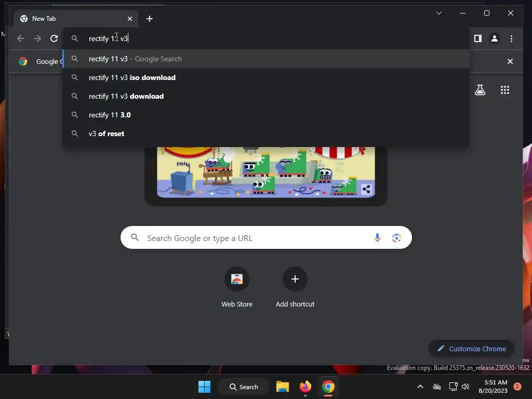This screenshot has height=399, width=532.
Task: Maximize the Chrome window
Action: [x=486, y=13]
